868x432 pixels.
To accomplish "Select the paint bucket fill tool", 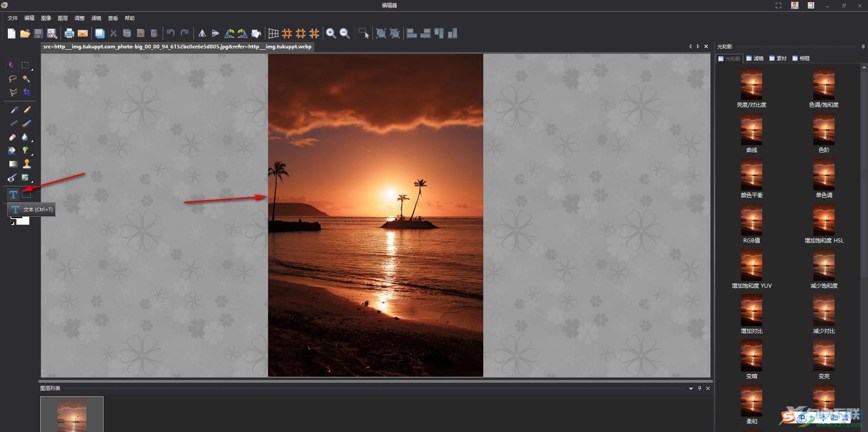I will [x=12, y=151].
